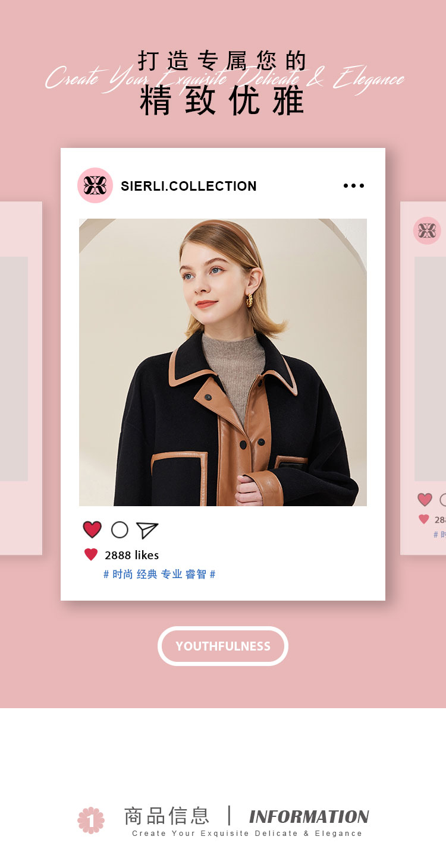The image size is (446, 868).
Task: Select the 时尚 hashtag
Action: pyautogui.click(x=123, y=575)
